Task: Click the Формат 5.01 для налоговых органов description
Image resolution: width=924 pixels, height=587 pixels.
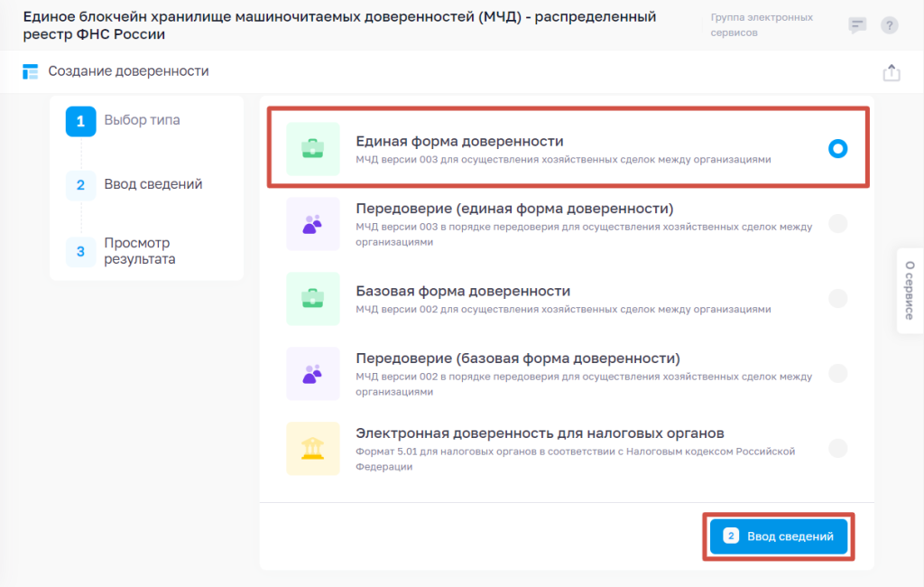Action: point(575,459)
